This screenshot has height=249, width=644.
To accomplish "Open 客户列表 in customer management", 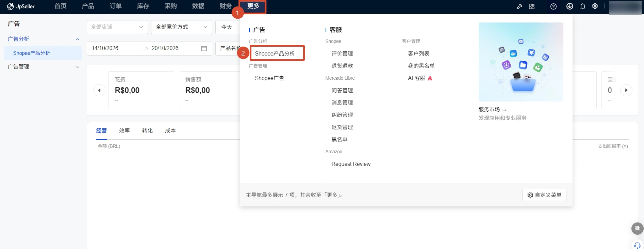I will 419,54.
